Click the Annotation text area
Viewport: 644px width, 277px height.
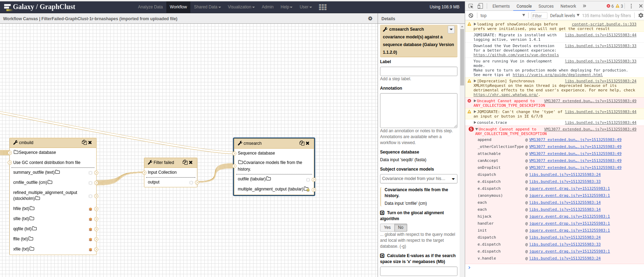418,110
